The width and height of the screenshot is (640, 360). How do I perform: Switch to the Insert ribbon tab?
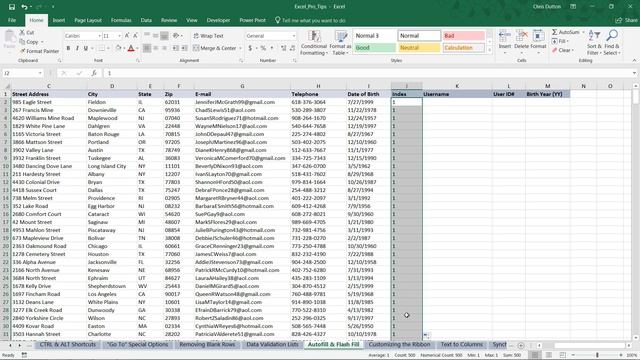pyautogui.click(x=59, y=20)
